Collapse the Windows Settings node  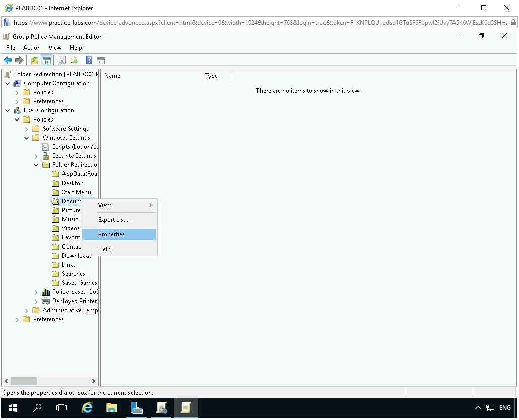point(27,138)
